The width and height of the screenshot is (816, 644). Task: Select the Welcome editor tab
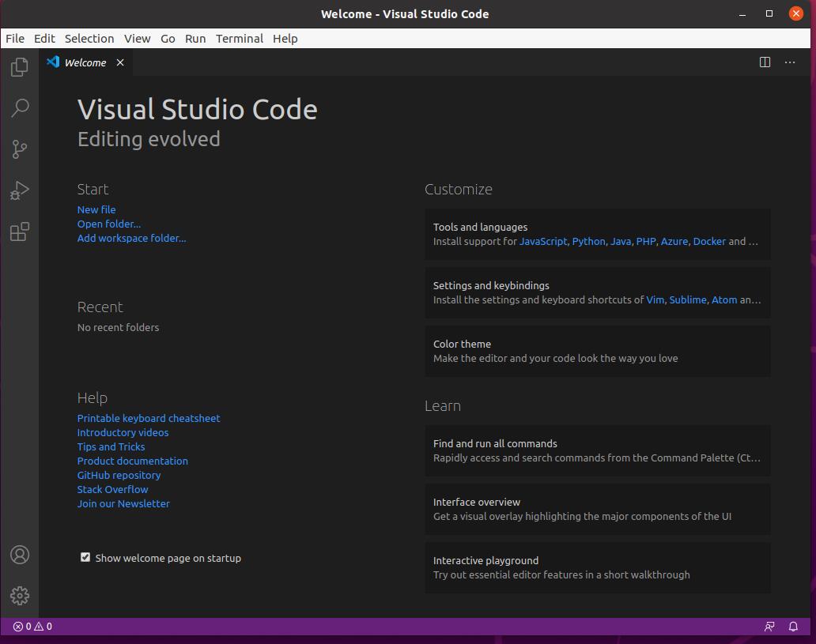85,62
